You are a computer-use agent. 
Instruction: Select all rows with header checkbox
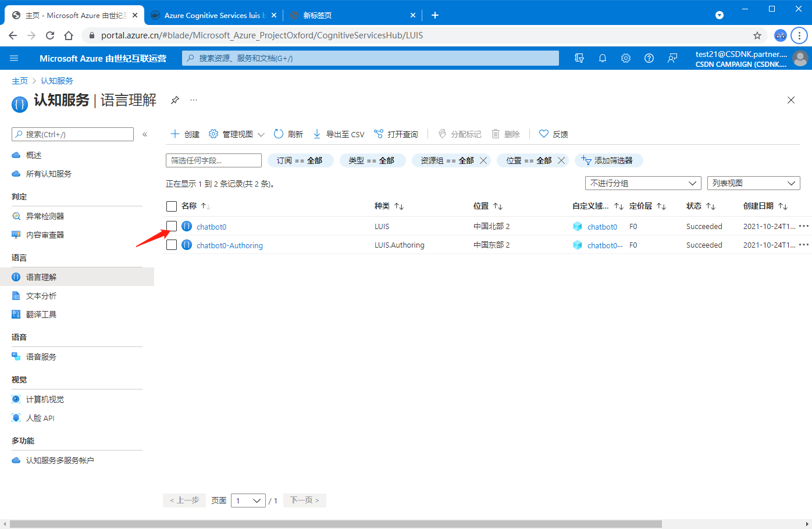point(172,206)
